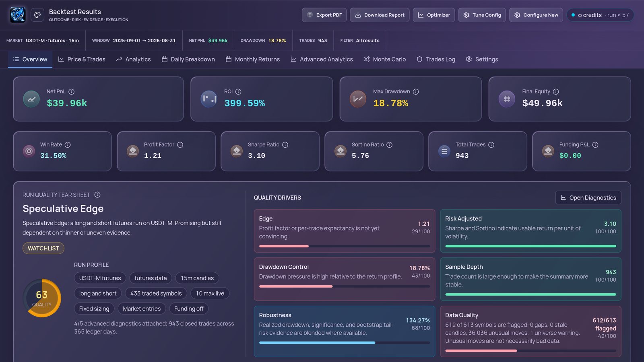This screenshot has height=362, width=644.
Task: Click the Sortino Ratio info icon
Action: click(389, 145)
